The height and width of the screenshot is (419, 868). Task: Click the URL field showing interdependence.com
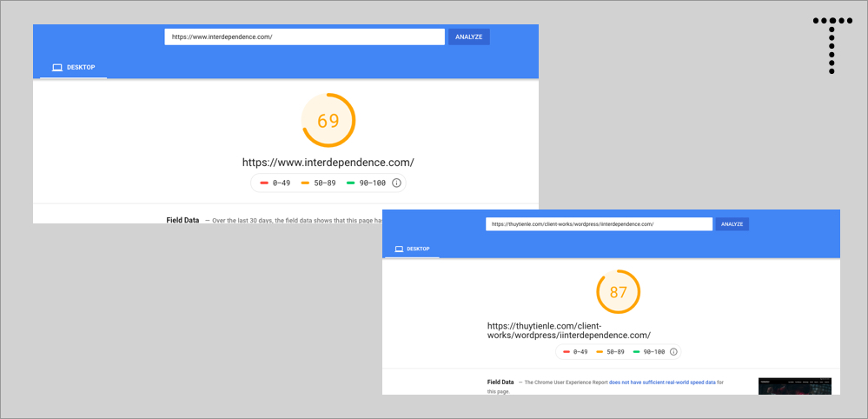pyautogui.click(x=304, y=37)
